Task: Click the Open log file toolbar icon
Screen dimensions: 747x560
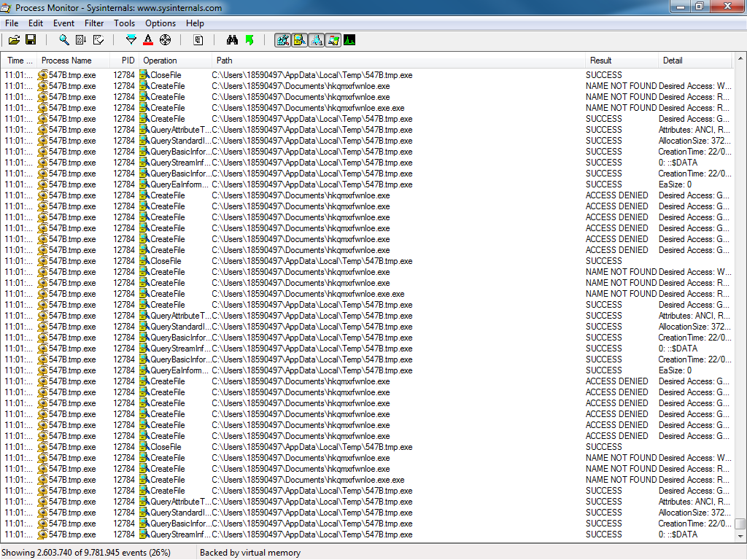Action: 15,40
